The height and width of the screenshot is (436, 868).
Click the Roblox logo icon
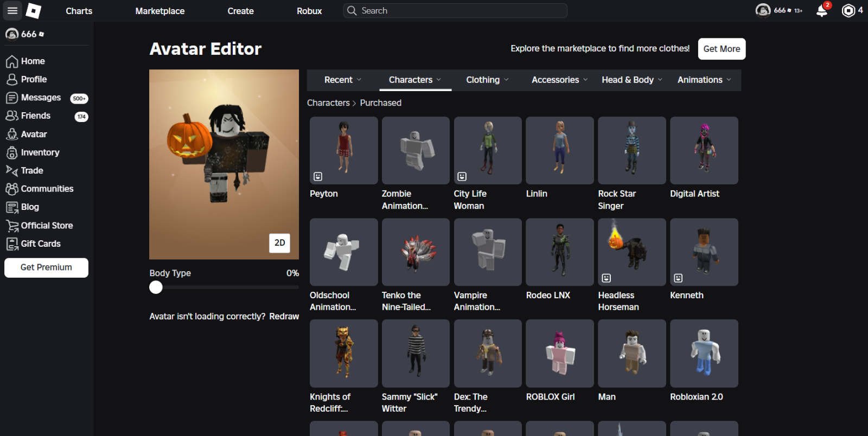(34, 11)
